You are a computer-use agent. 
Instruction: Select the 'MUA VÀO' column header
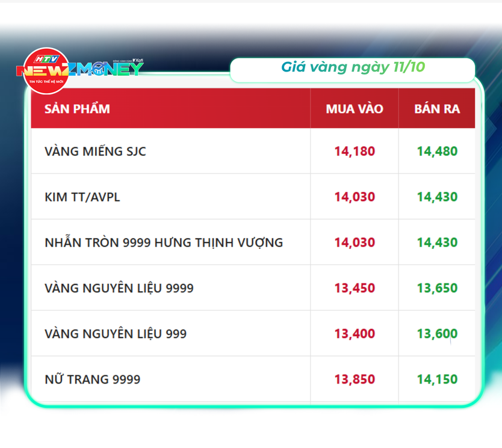(355, 109)
